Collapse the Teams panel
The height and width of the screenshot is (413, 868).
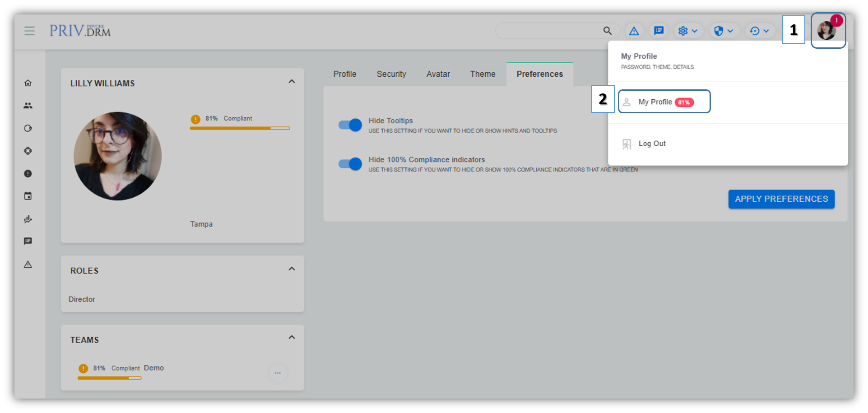[292, 338]
